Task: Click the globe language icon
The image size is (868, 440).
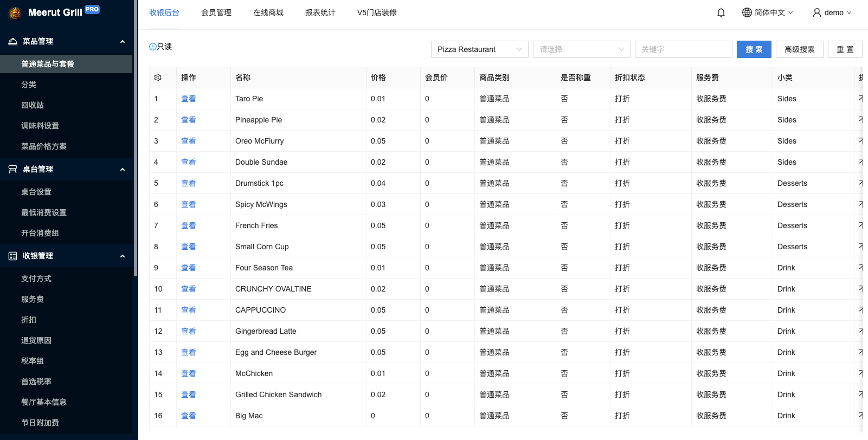Action: pos(747,12)
